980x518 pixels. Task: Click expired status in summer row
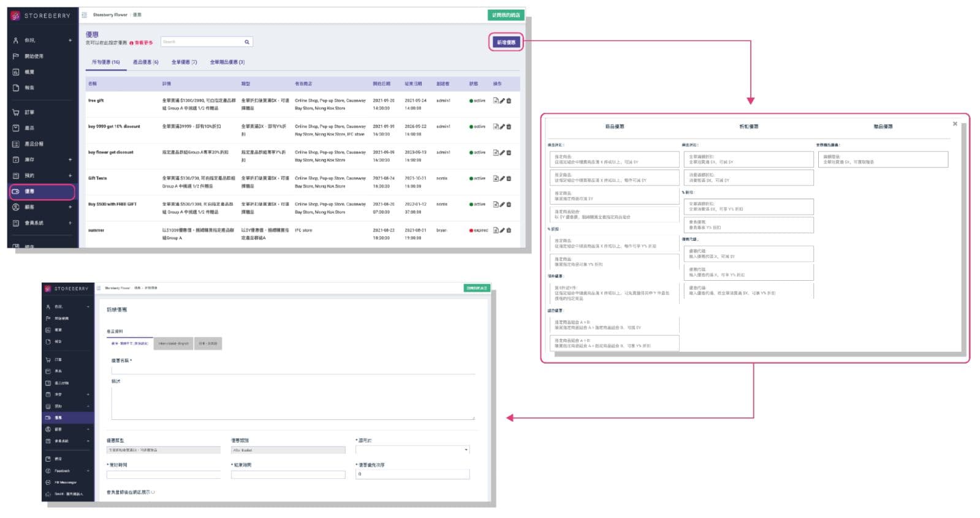(479, 230)
